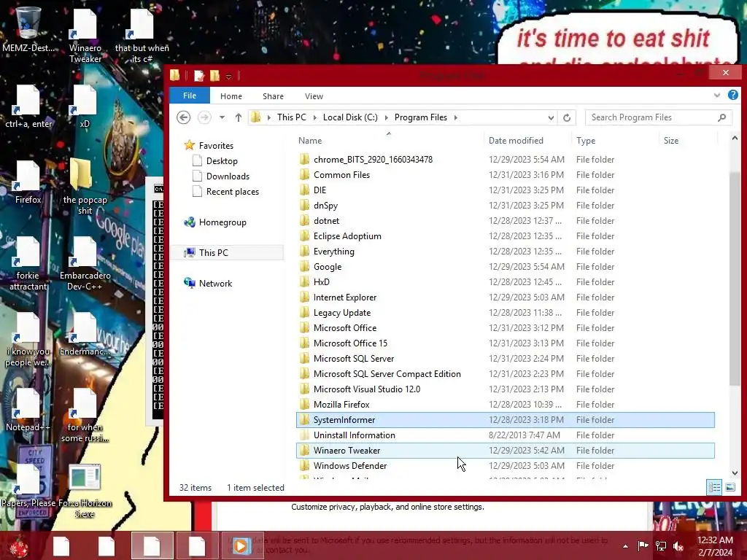Open recent locations dropdown arrow
The height and width of the screenshot is (560, 747).
(222, 117)
